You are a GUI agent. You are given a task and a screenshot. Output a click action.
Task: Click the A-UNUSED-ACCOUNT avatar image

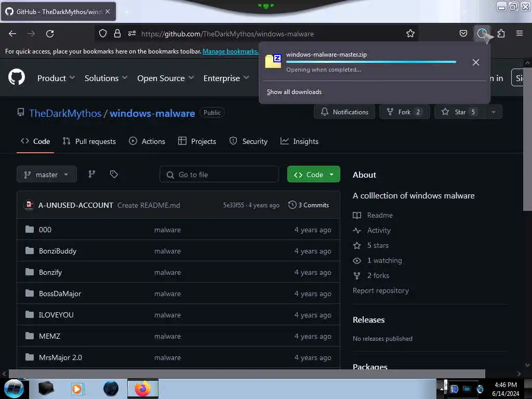coord(30,205)
